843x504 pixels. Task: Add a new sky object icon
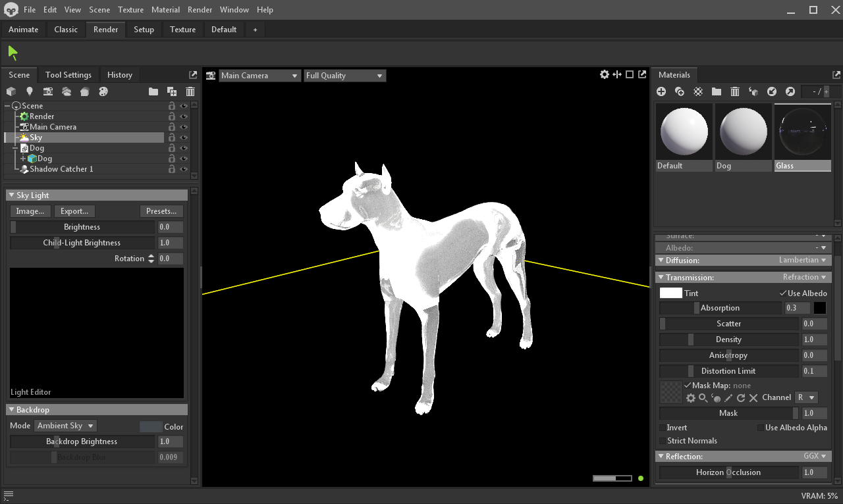click(67, 91)
